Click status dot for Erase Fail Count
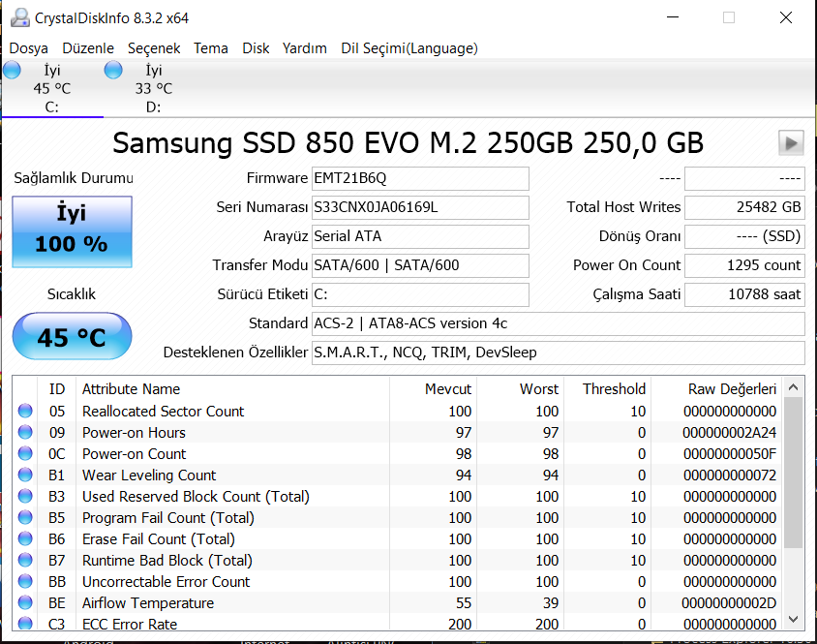 tap(25, 538)
